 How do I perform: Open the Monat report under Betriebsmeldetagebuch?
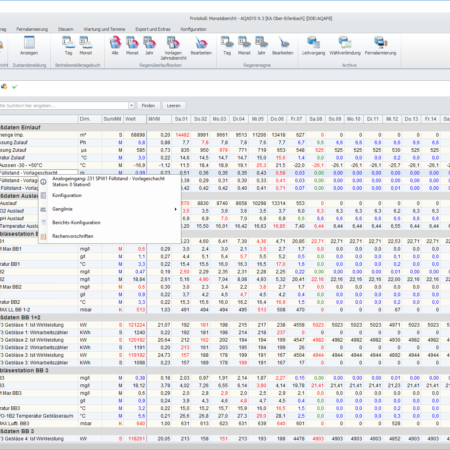coord(86,46)
